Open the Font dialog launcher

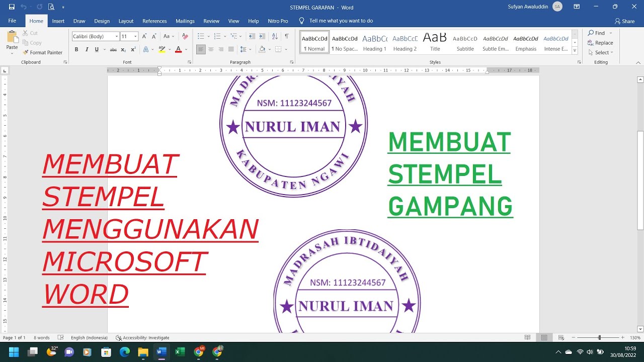pos(189,62)
